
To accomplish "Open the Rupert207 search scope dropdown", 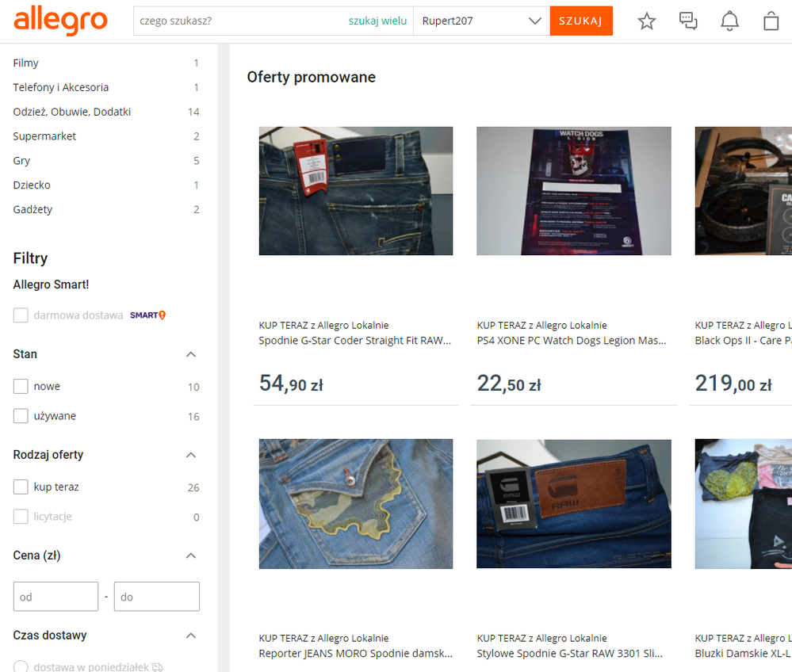I will (x=480, y=21).
